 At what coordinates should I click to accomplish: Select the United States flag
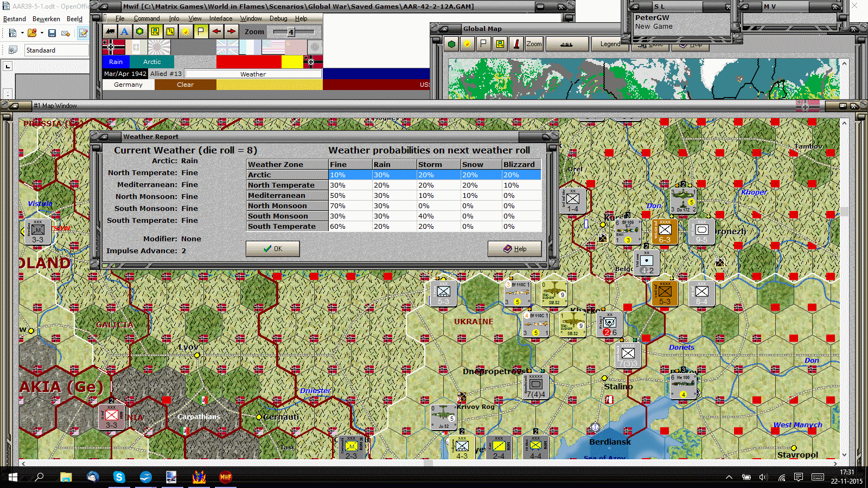pyautogui.click(x=273, y=47)
